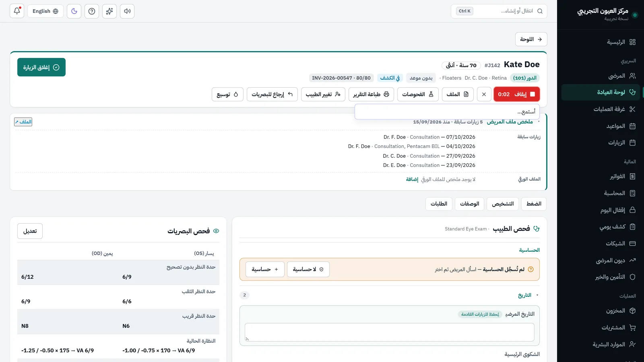Click توسيع dilation button
The height and width of the screenshot is (362, 644).
coord(227,94)
